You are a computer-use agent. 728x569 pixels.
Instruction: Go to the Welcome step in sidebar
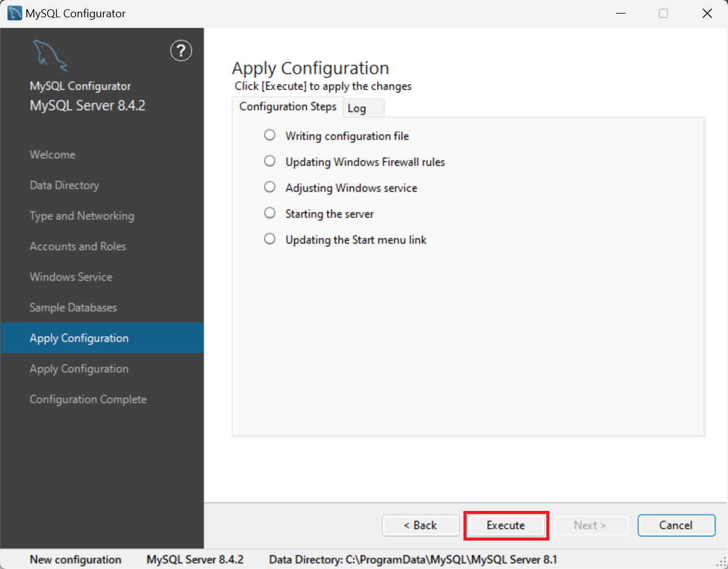coord(53,154)
